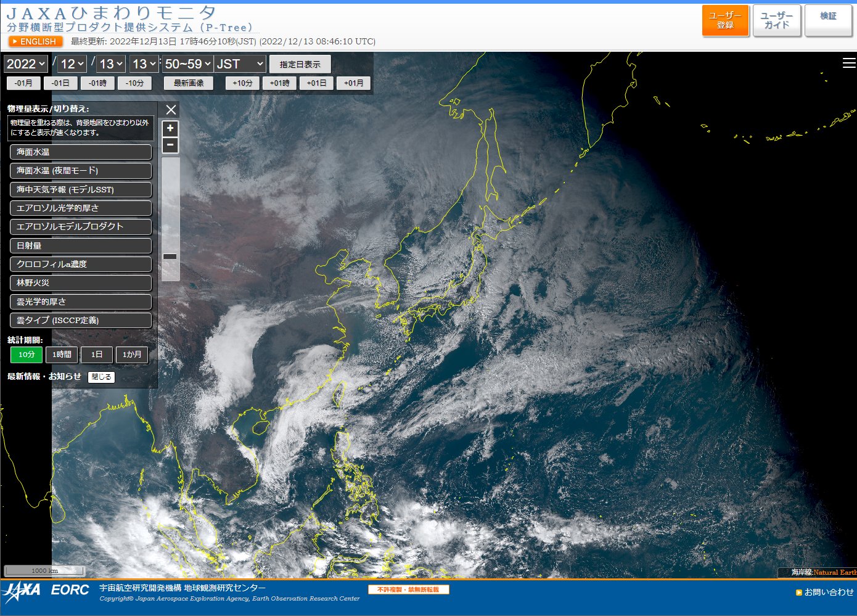Click the 統計期間 label

tap(25, 340)
